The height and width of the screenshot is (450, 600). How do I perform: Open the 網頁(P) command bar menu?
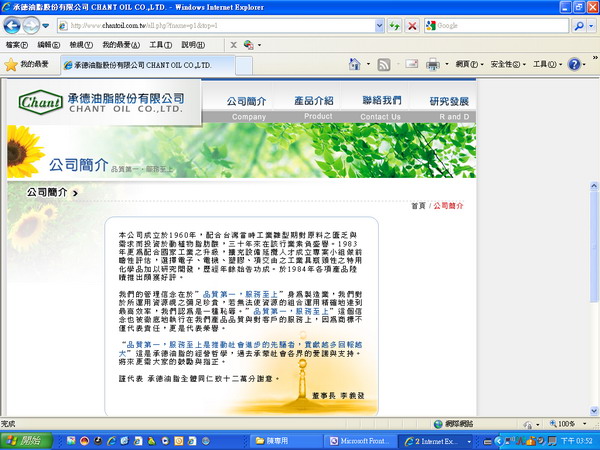[x=469, y=64]
